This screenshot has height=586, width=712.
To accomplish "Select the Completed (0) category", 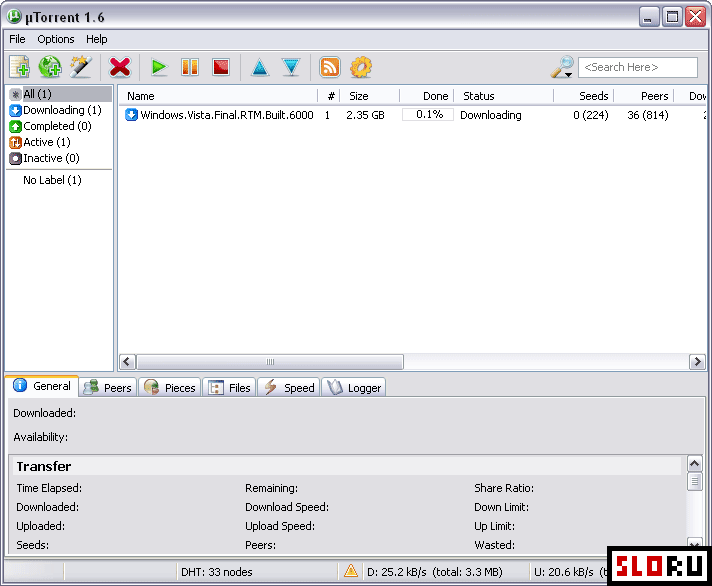I will (x=51, y=126).
